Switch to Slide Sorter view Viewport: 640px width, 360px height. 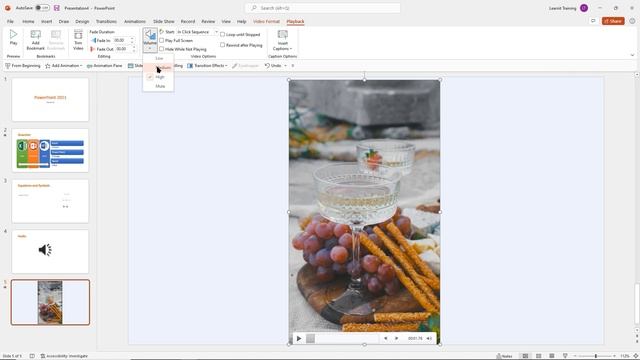pos(538,356)
